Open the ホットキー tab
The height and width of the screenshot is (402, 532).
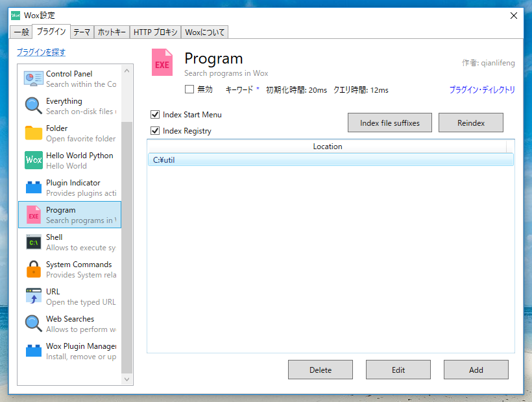(112, 32)
